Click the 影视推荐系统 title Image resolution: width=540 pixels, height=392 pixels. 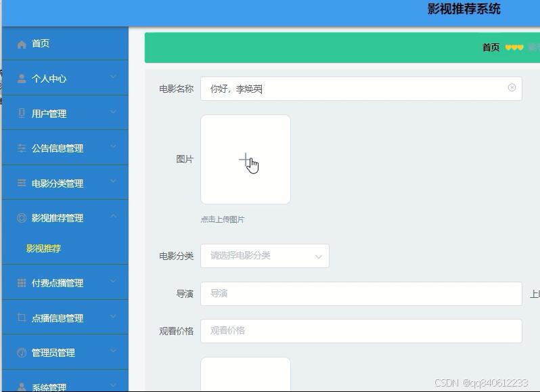pos(464,9)
